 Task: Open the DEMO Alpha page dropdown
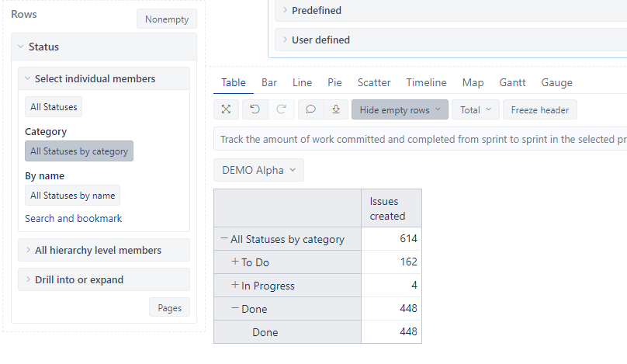pyautogui.click(x=258, y=170)
